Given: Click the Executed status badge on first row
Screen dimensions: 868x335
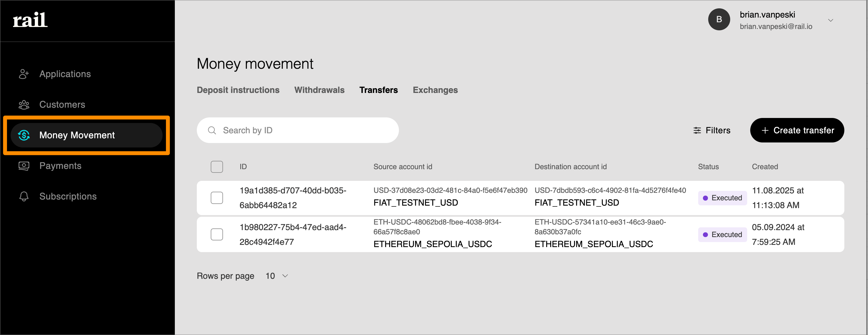Looking at the screenshot, I should point(722,198).
